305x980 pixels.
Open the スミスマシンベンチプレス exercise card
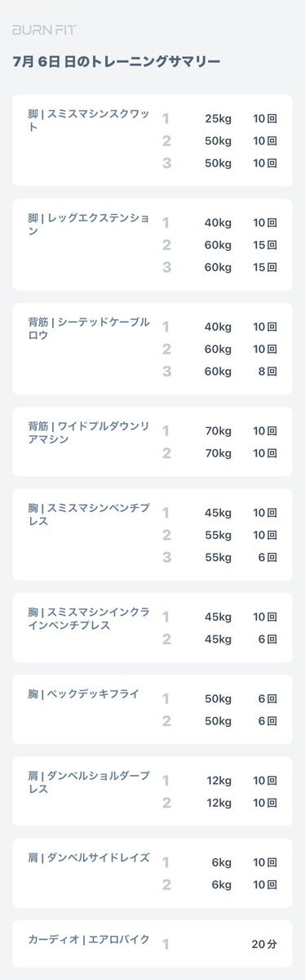pyautogui.click(x=152, y=535)
